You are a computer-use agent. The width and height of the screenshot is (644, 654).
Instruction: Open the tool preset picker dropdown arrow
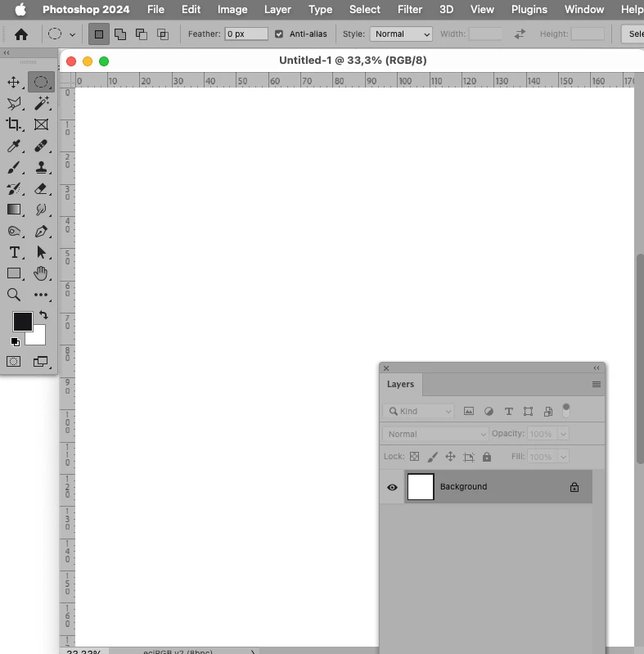tap(72, 34)
